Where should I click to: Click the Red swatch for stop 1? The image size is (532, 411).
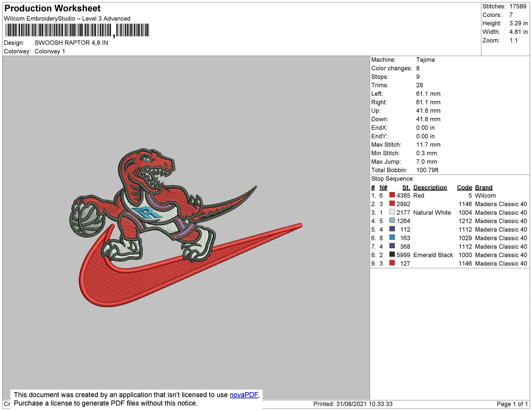click(392, 195)
